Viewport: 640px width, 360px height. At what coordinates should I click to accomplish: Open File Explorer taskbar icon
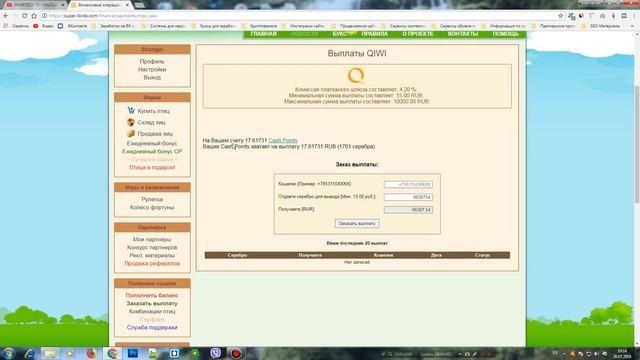pos(50,353)
